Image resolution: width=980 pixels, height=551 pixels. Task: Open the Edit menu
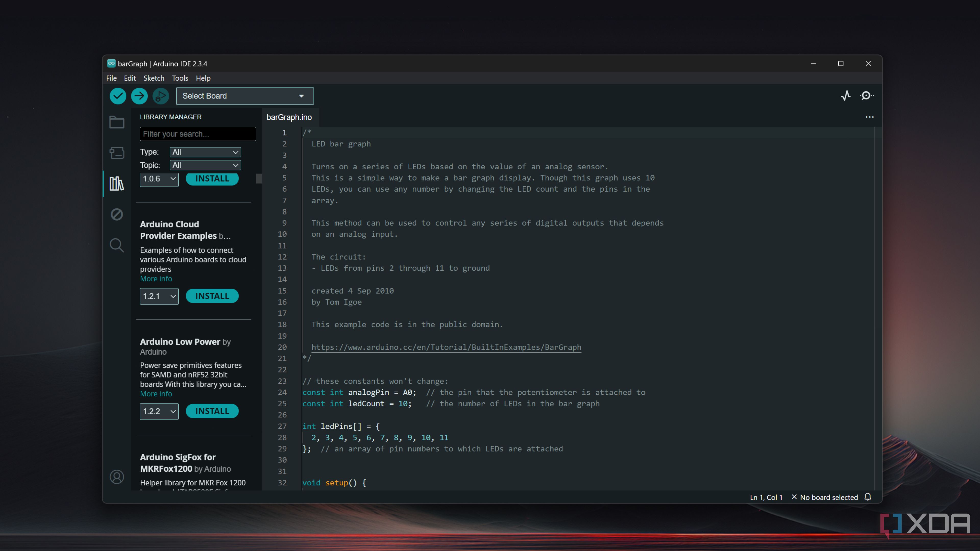pos(130,78)
